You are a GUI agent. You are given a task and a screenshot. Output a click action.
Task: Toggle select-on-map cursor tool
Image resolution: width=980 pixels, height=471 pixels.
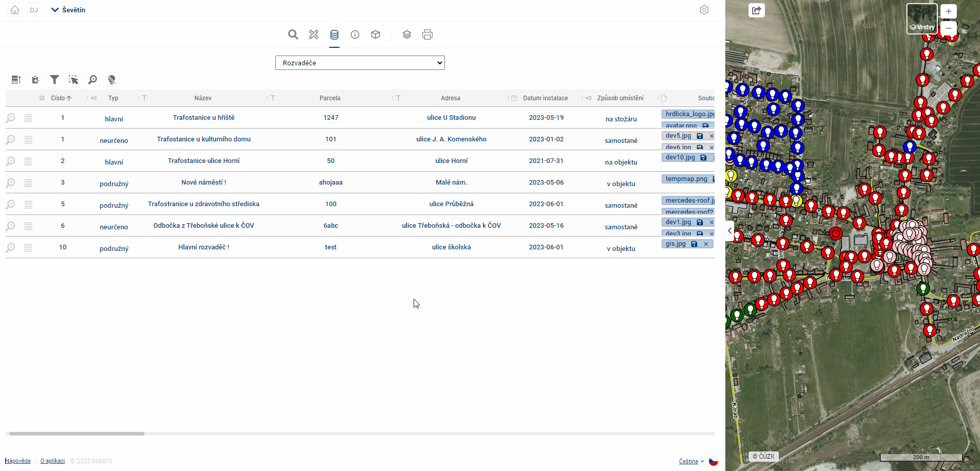tap(74, 80)
